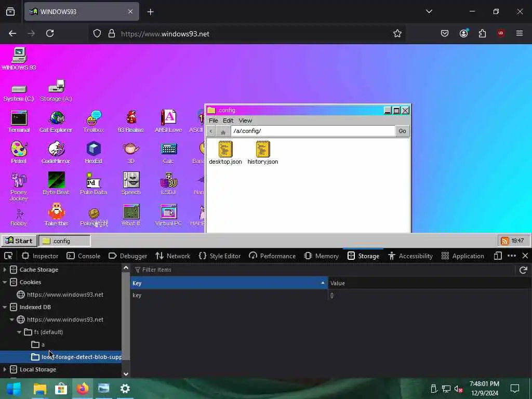Open Firefox from the Windows taskbar
This screenshot has height=399, width=532.
click(82, 389)
